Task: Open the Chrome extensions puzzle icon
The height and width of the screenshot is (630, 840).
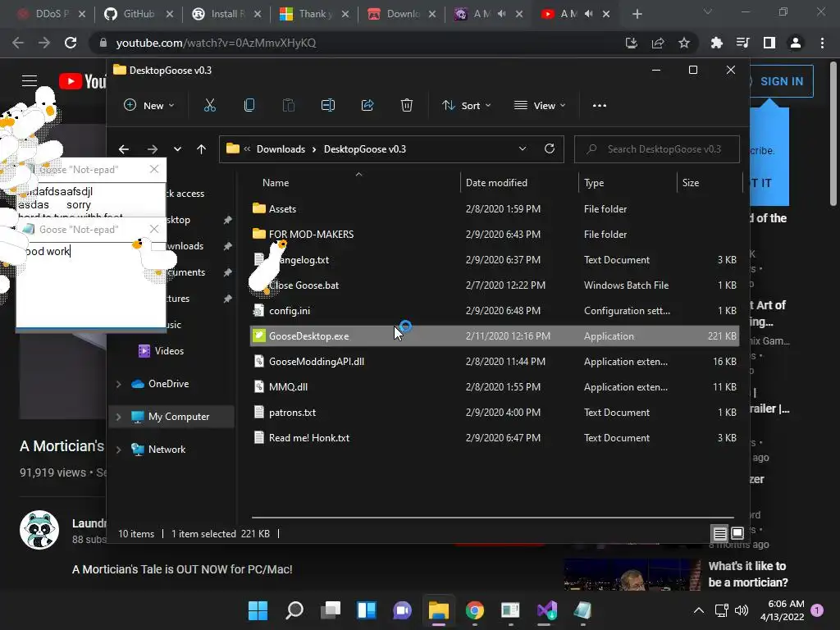Action: [x=716, y=43]
